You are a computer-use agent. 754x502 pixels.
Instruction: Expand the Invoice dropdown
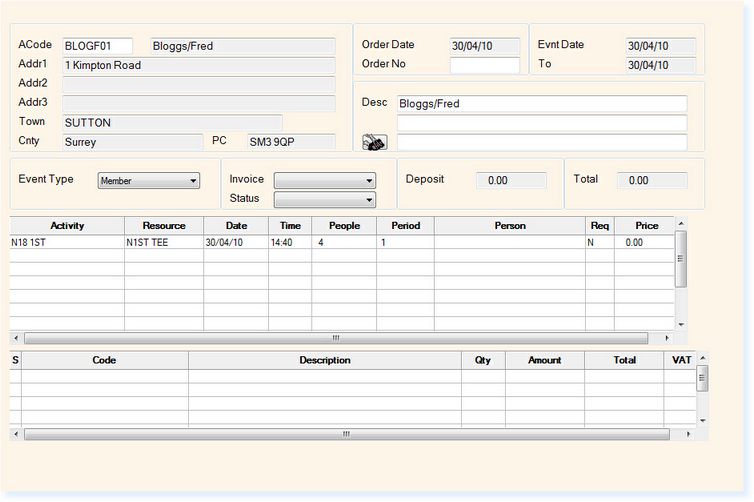pos(324,181)
